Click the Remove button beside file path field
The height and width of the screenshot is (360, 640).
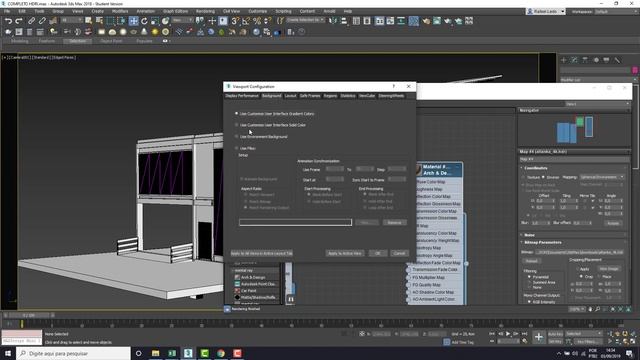394,222
